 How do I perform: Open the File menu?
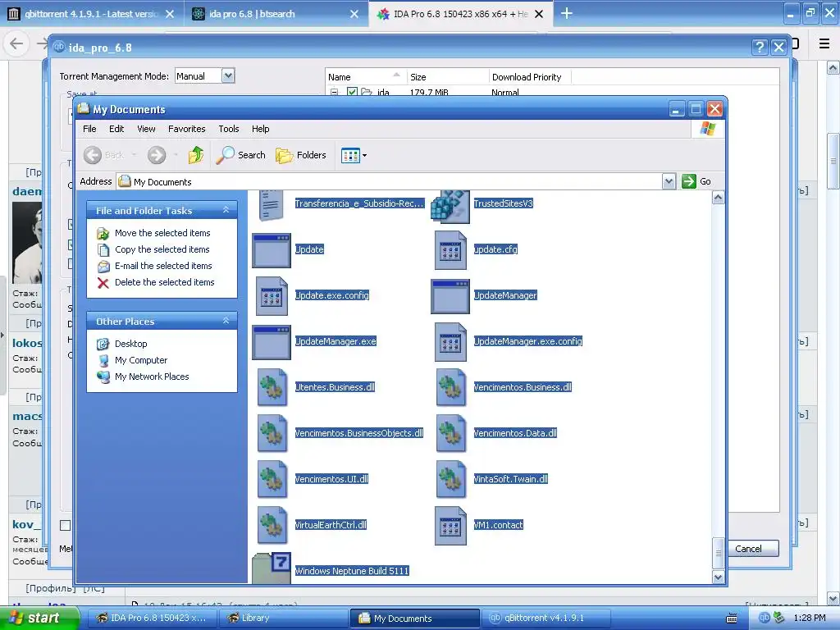click(89, 129)
